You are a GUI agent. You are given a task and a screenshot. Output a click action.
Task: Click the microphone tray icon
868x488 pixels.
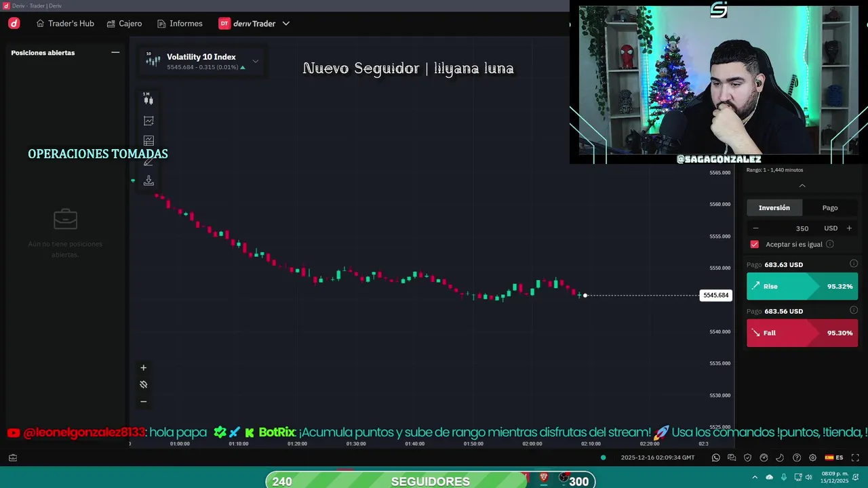(784, 477)
